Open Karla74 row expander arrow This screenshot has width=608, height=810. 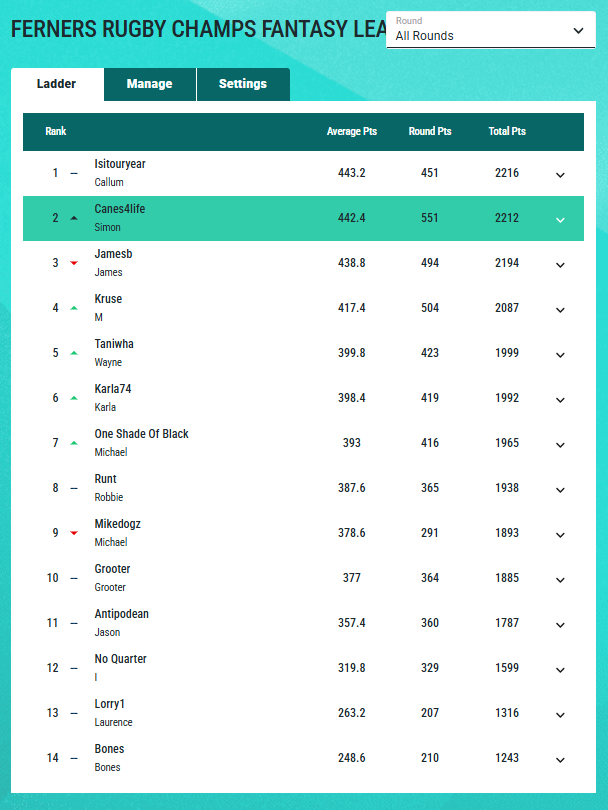560,399
